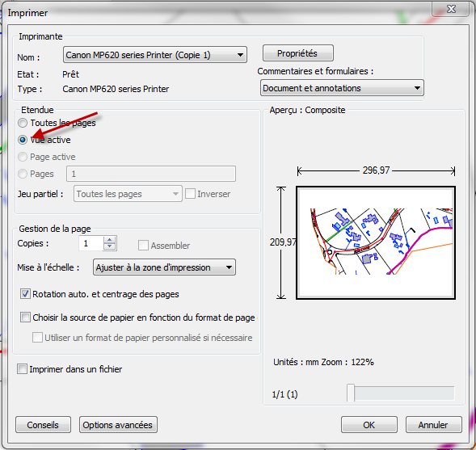Open "Ajuster à la zone d'impression" dropdown
Image resolution: width=476 pixels, height=450 pixels.
coord(164,267)
